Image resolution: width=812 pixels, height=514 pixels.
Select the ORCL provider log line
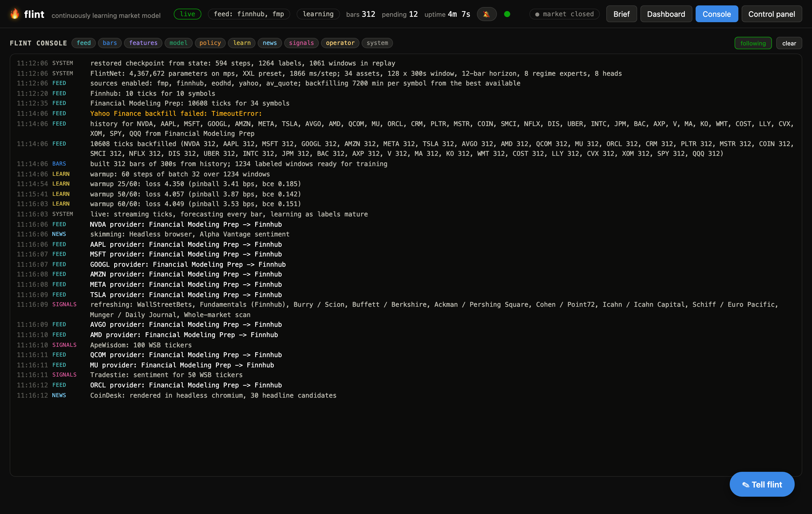pyautogui.click(x=406, y=385)
